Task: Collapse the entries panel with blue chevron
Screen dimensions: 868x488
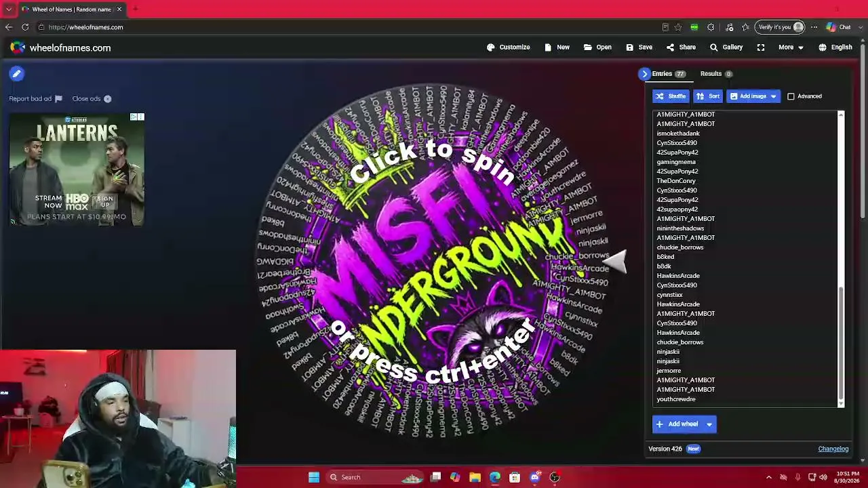Action: click(644, 74)
